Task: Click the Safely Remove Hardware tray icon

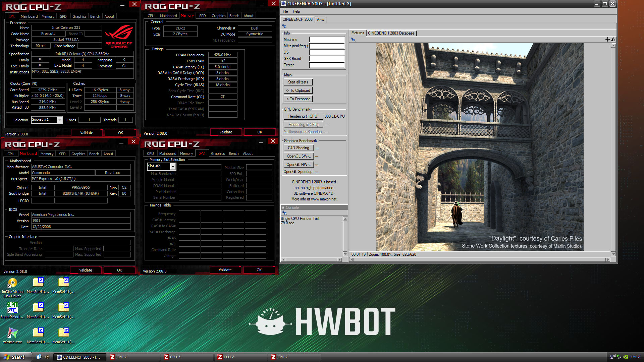Action: point(619,357)
